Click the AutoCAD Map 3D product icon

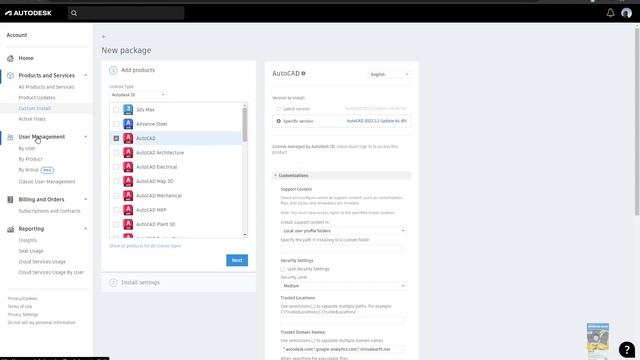click(128, 181)
